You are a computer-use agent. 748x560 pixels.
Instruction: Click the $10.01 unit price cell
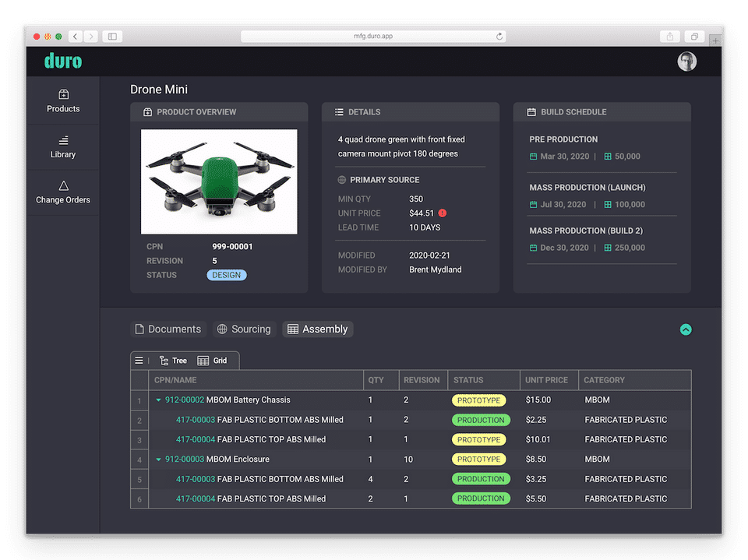click(538, 439)
